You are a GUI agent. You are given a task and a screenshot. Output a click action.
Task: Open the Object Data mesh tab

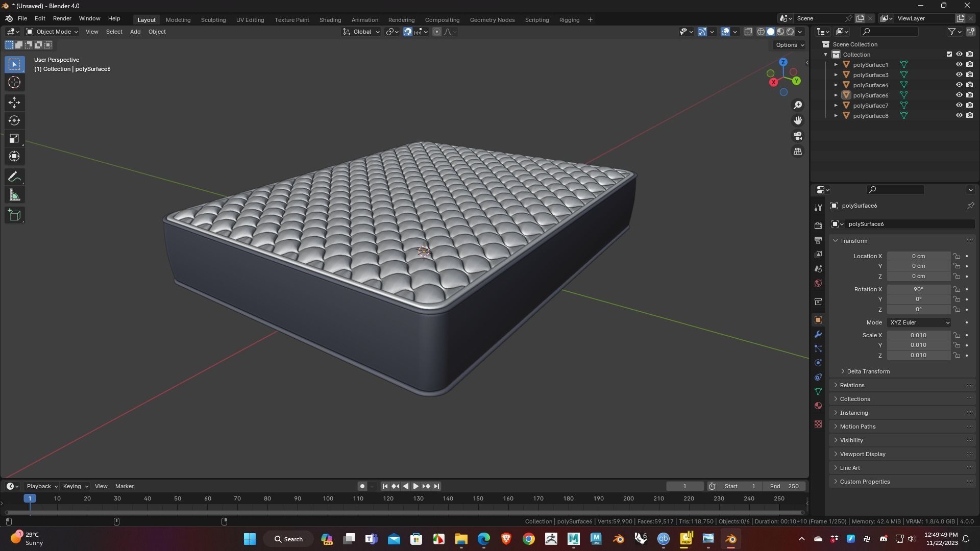point(818,391)
